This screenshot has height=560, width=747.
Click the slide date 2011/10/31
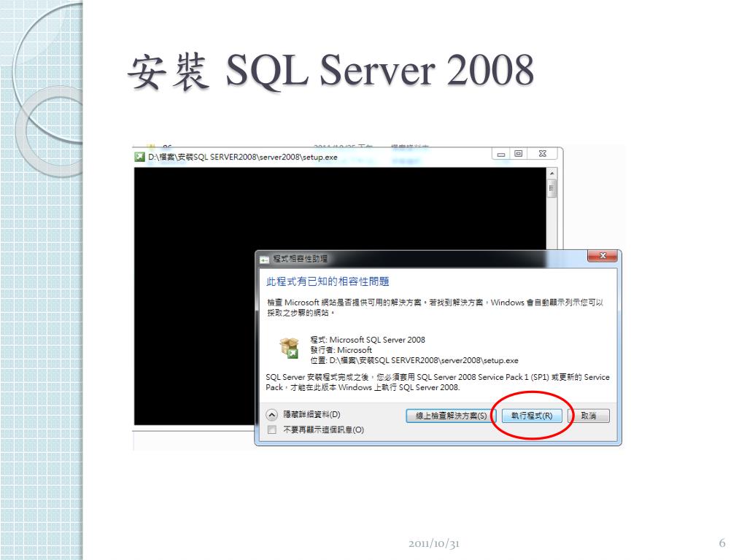coord(433,543)
